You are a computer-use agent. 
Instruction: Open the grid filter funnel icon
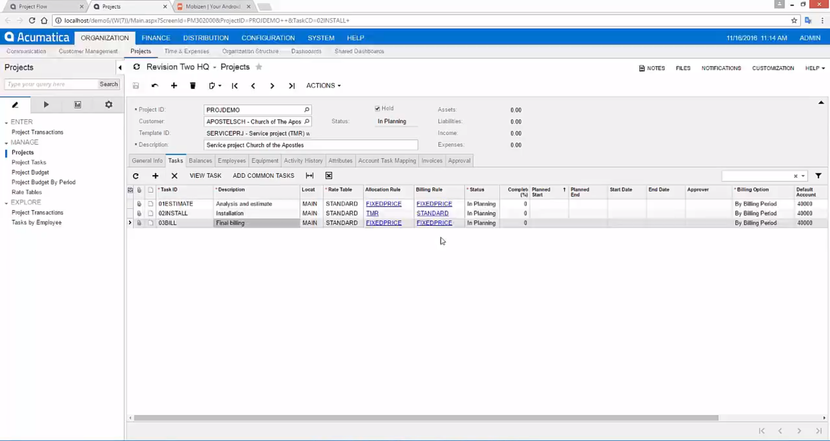coord(818,176)
